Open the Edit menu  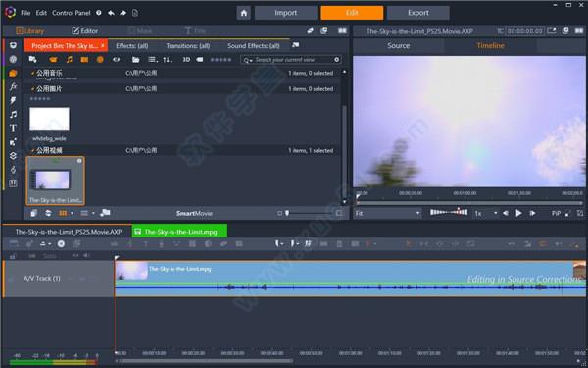pos(41,13)
